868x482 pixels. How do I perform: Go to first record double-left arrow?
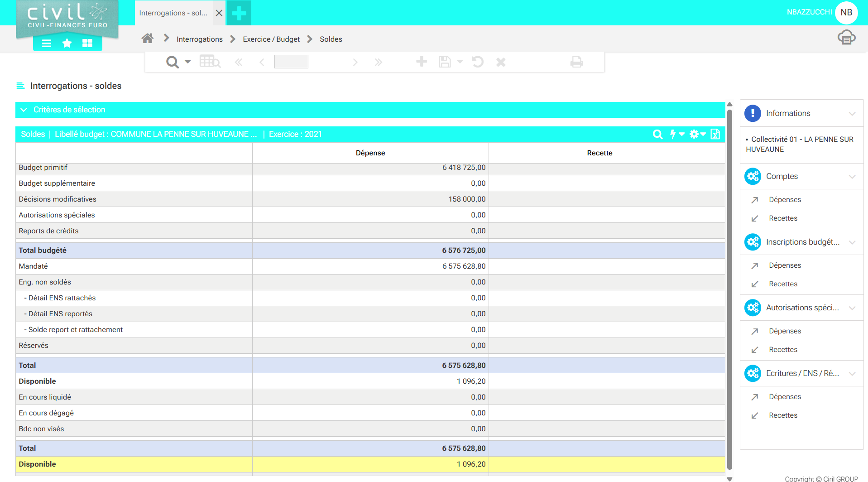click(239, 62)
